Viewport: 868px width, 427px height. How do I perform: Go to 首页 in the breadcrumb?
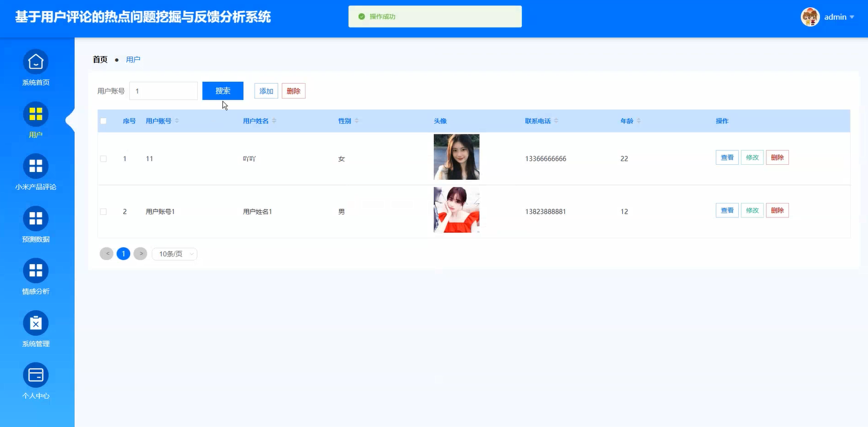[x=100, y=59]
